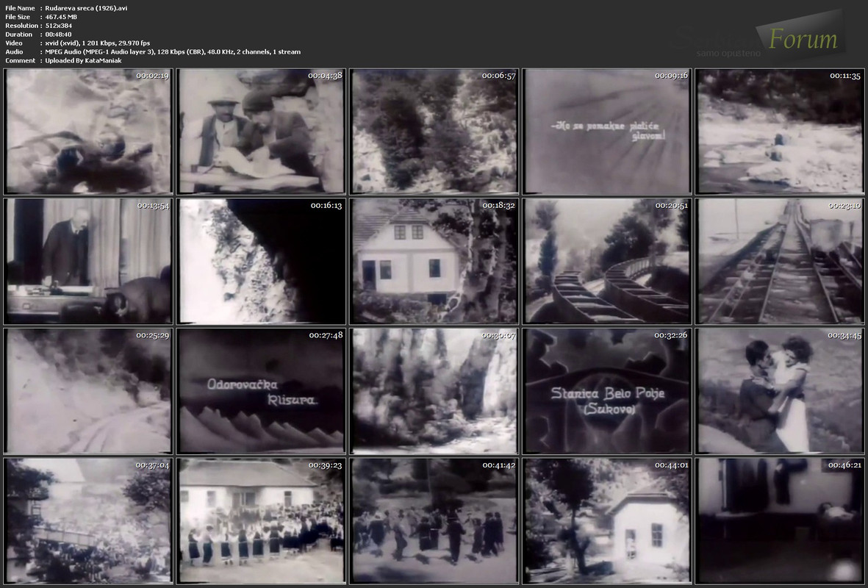Screen dimensions: 868x588
Task: Open the circle dance frame at 00:41:42
Action: [434, 520]
